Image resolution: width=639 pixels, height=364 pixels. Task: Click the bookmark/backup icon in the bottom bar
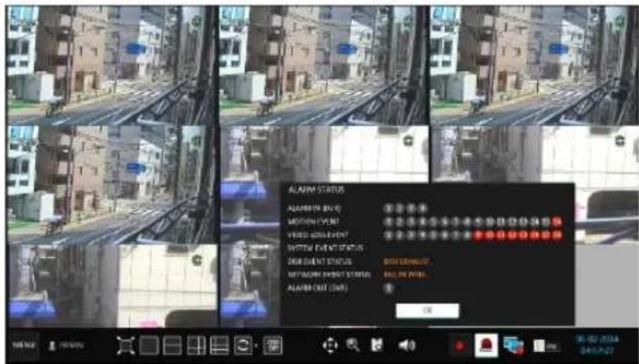(377, 346)
